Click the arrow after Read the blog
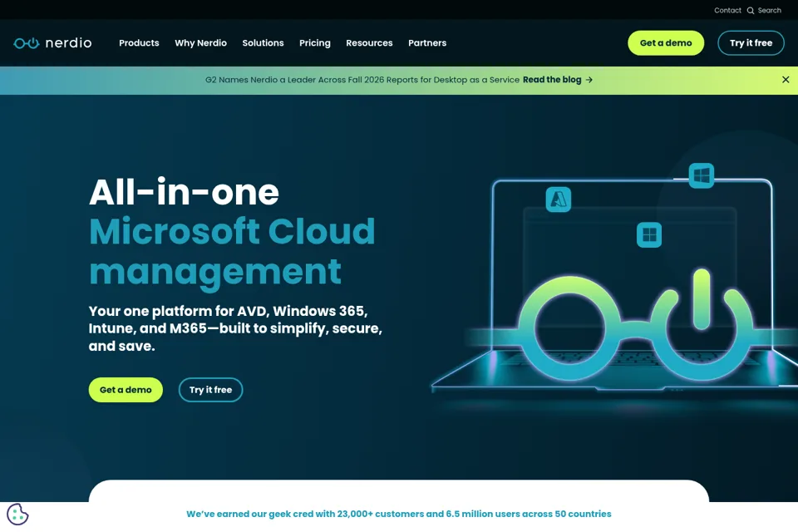Viewport: 798px width, 532px height. (589, 80)
